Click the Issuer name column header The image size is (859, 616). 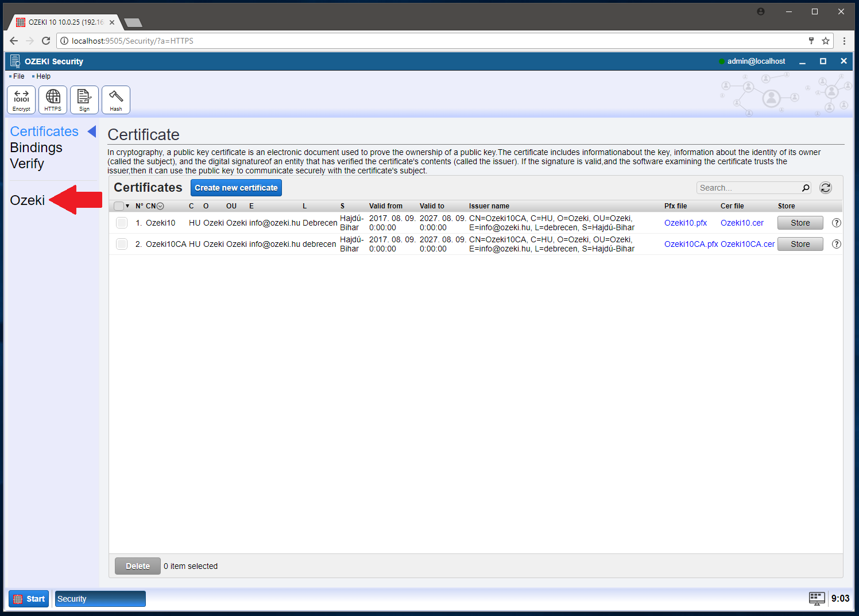tap(489, 206)
